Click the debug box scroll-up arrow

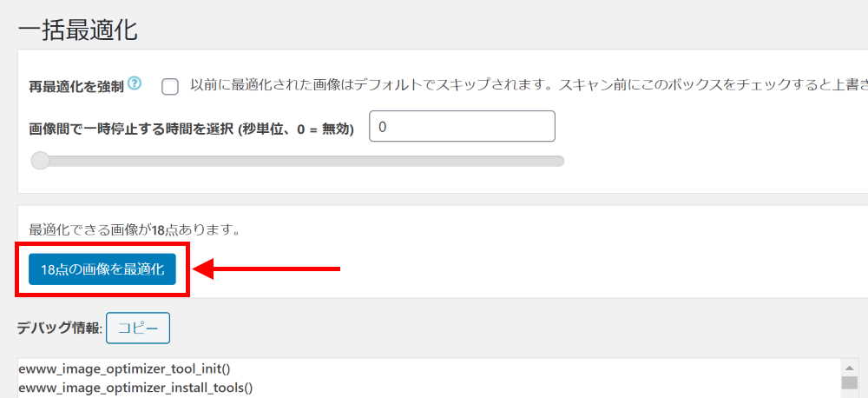(849, 367)
